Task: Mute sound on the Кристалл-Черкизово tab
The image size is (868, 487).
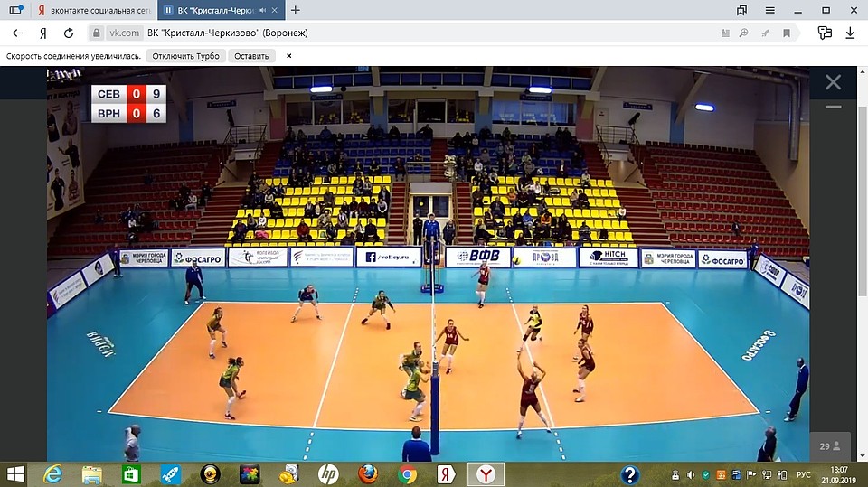Action: tap(263, 10)
